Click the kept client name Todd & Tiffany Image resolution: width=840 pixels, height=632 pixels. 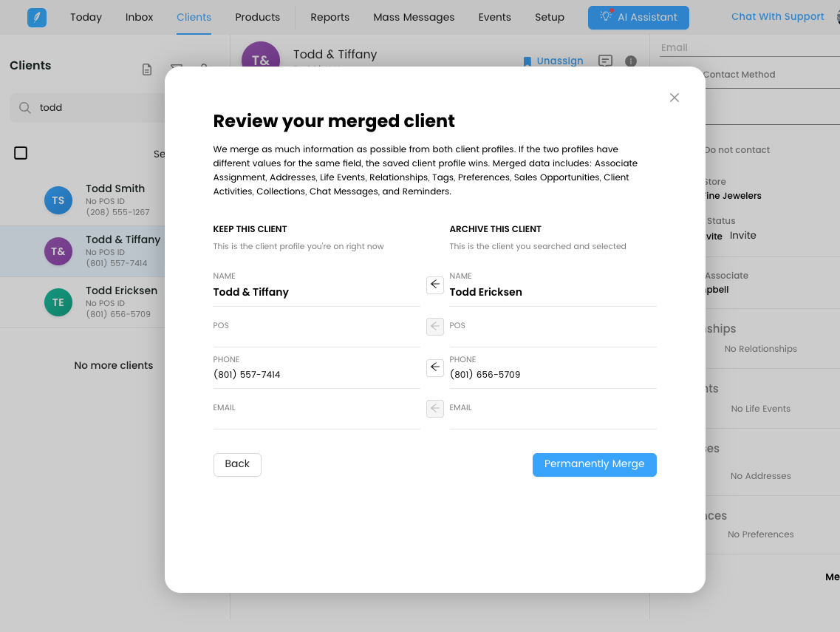(250, 292)
